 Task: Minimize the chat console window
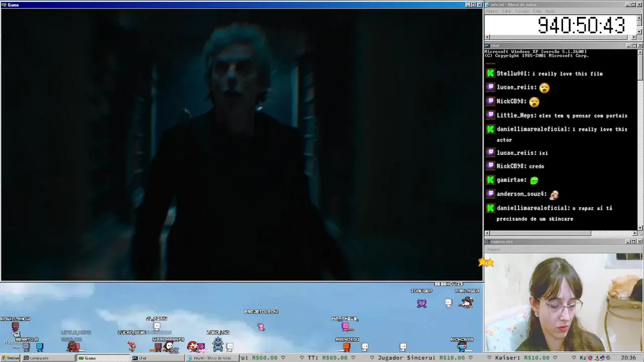tap(628, 46)
